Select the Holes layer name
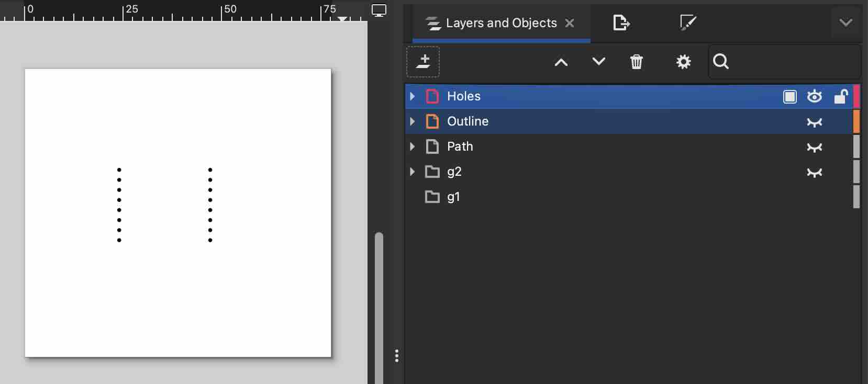868x384 pixels. pos(464,96)
